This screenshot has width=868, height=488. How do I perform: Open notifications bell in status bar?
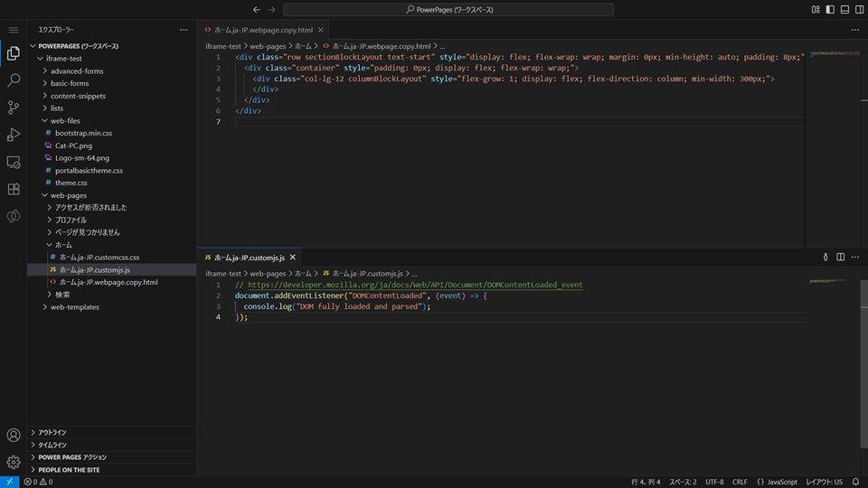(x=856, y=482)
